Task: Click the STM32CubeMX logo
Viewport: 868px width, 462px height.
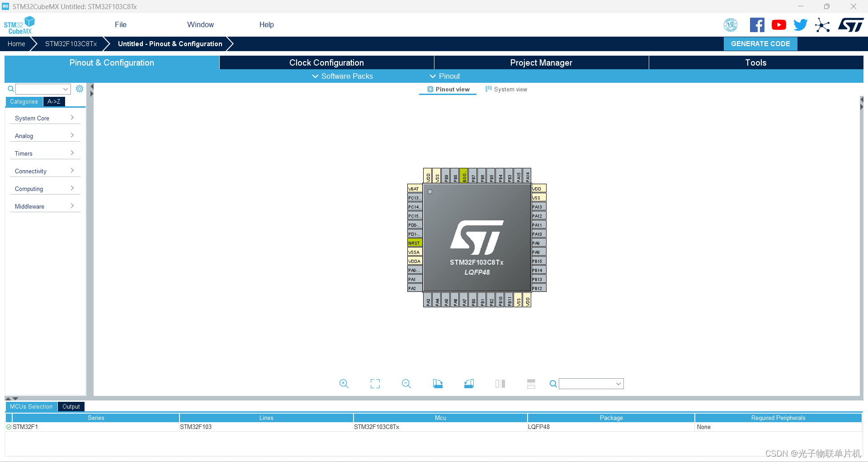Action: point(19,25)
